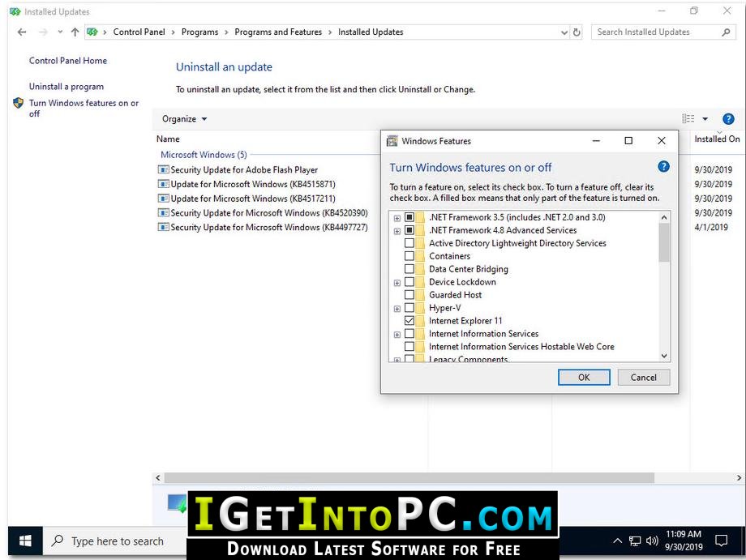Click the Programs breadcrumb

coord(199,32)
